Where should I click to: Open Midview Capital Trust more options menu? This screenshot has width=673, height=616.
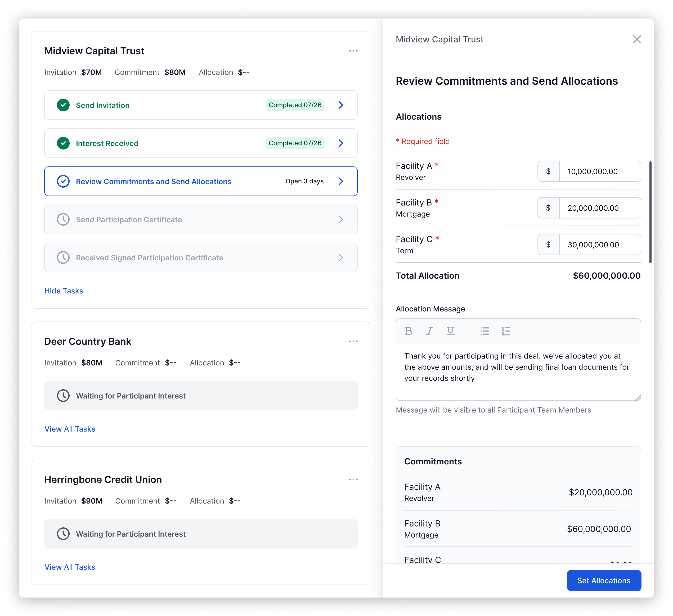pos(353,51)
